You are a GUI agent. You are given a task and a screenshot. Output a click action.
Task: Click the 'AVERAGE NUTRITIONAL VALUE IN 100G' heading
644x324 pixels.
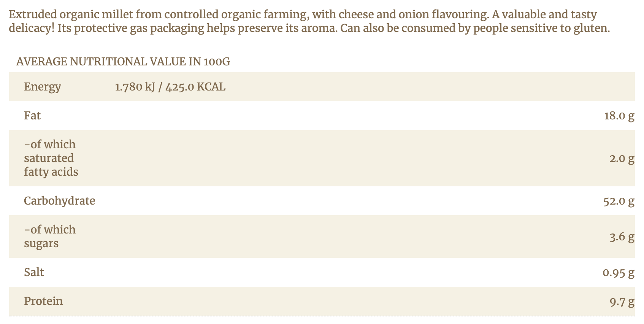123,62
